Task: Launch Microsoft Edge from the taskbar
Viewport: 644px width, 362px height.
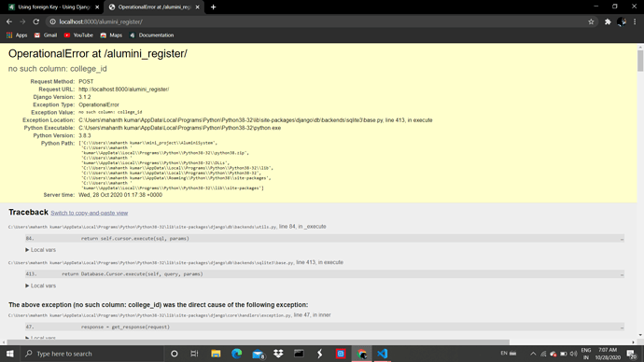Action: click(x=236, y=354)
